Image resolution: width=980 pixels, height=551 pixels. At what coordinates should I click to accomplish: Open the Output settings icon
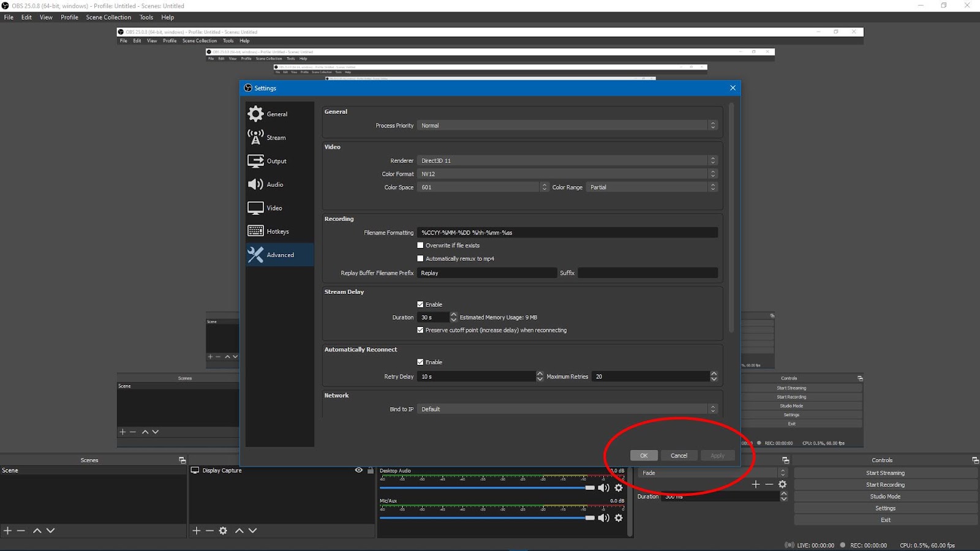click(255, 161)
